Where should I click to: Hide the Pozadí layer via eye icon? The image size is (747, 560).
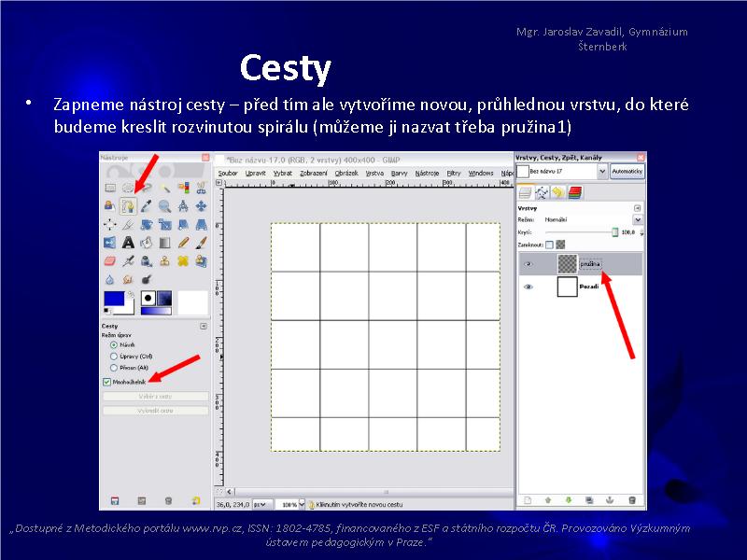point(529,287)
